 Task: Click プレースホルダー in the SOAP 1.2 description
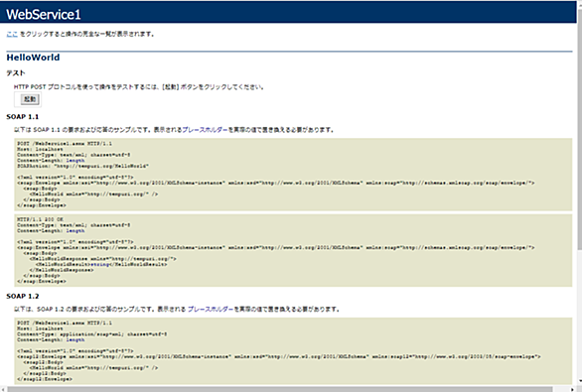point(211,309)
